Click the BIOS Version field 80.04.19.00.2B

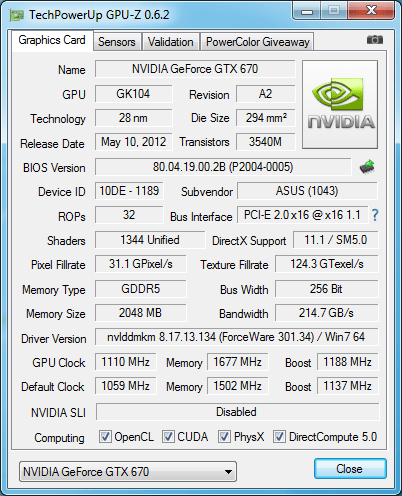[223, 167]
